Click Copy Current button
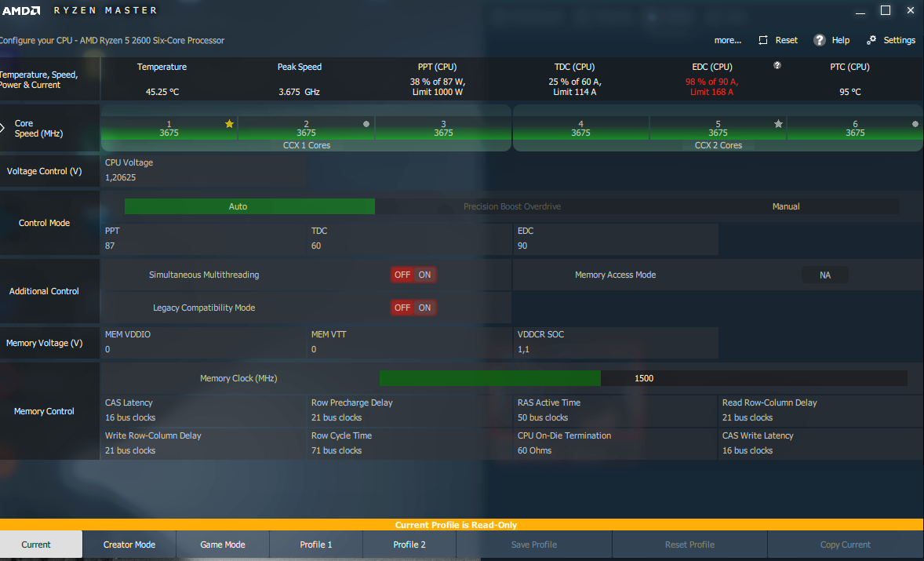Screen dimensions: 924x561 845,545
